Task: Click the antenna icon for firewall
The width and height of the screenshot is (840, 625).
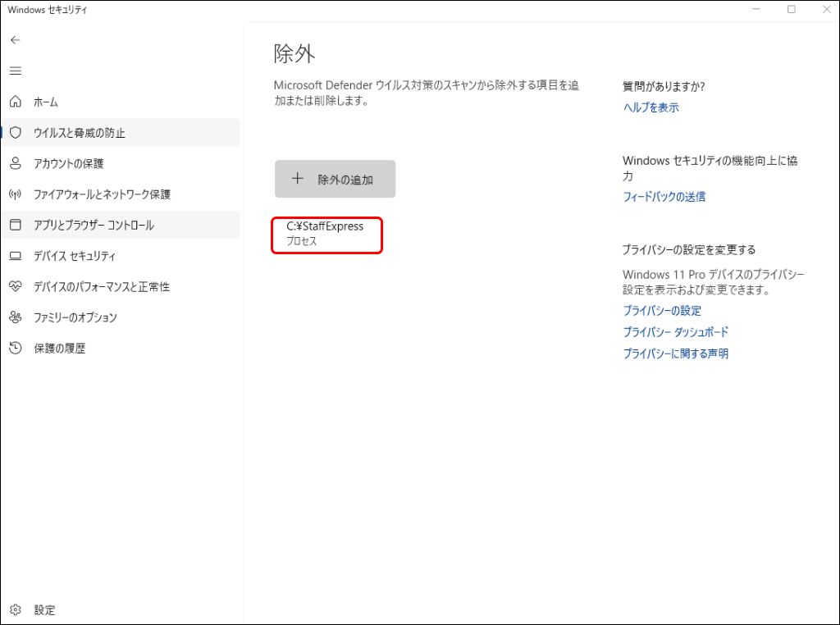Action: coord(16,194)
